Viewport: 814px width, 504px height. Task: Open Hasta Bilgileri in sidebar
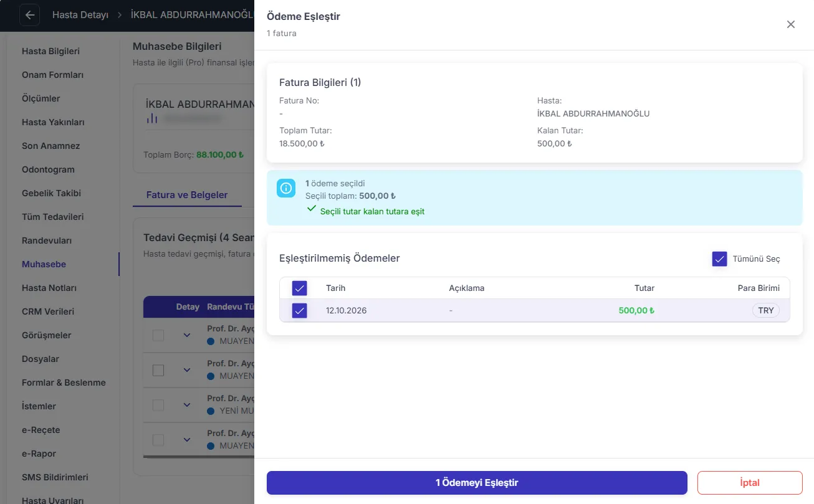pyautogui.click(x=50, y=51)
